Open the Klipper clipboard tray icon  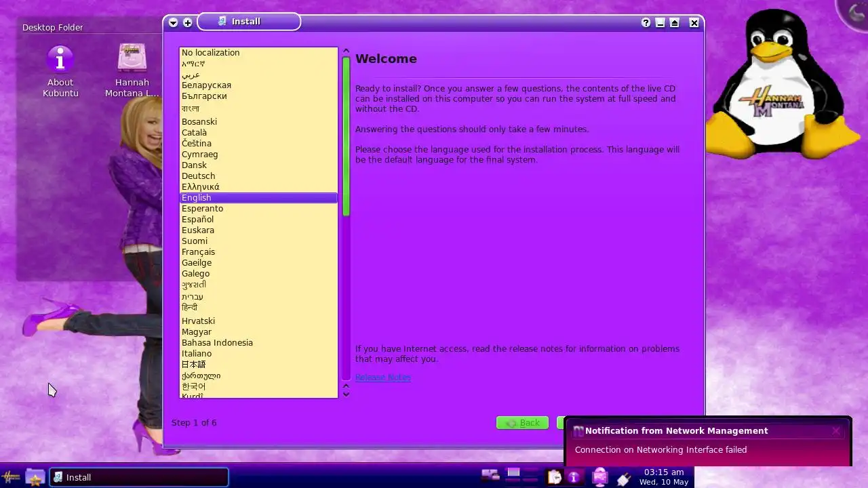coord(555,477)
